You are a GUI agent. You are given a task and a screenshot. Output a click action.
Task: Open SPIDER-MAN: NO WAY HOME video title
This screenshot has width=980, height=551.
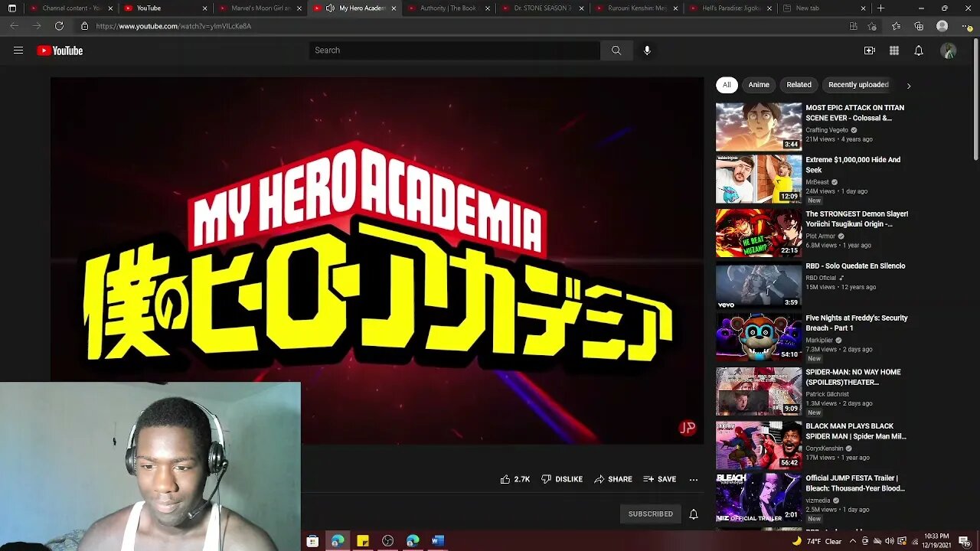pyautogui.click(x=853, y=377)
